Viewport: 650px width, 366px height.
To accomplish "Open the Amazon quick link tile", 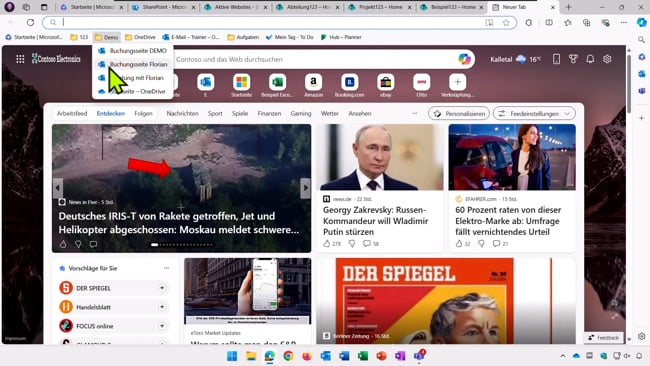I will point(313,86).
